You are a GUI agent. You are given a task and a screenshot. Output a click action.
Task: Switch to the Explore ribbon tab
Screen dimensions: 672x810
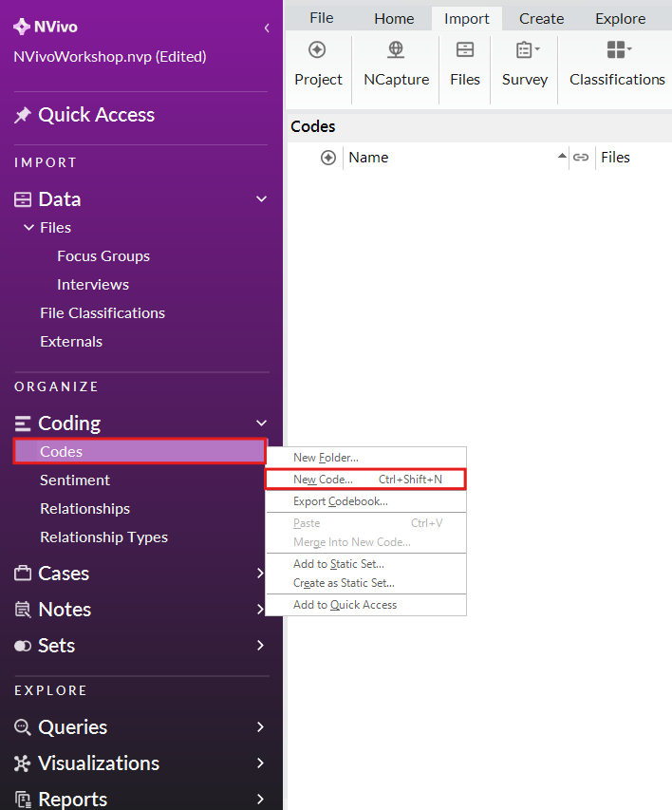[621, 19]
